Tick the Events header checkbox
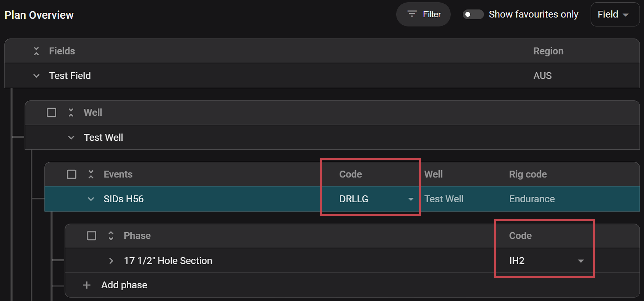The height and width of the screenshot is (301, 644). tap(71, 174)
